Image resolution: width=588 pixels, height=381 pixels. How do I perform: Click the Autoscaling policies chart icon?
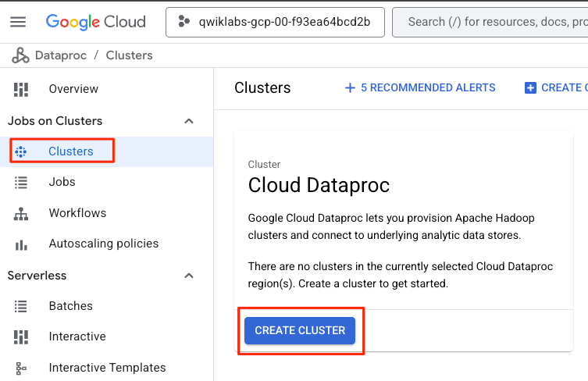click(21, 244)
